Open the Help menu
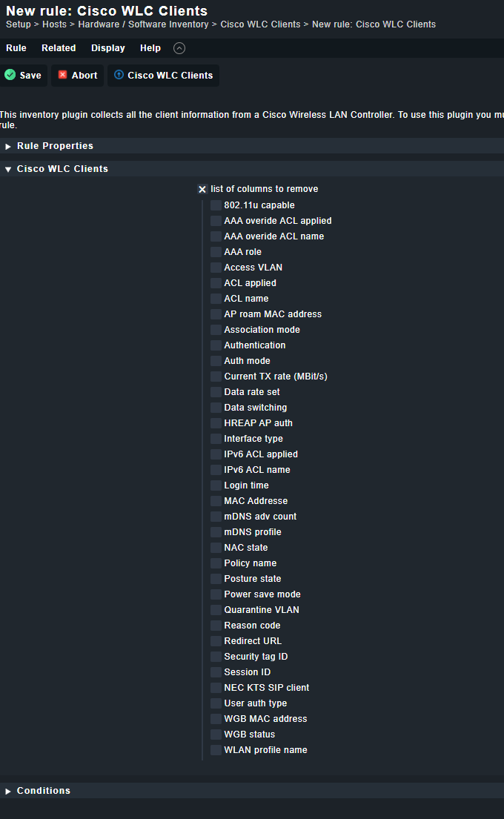Image resolution: width=504 pixels, height=819 pixels. (150, 48)
